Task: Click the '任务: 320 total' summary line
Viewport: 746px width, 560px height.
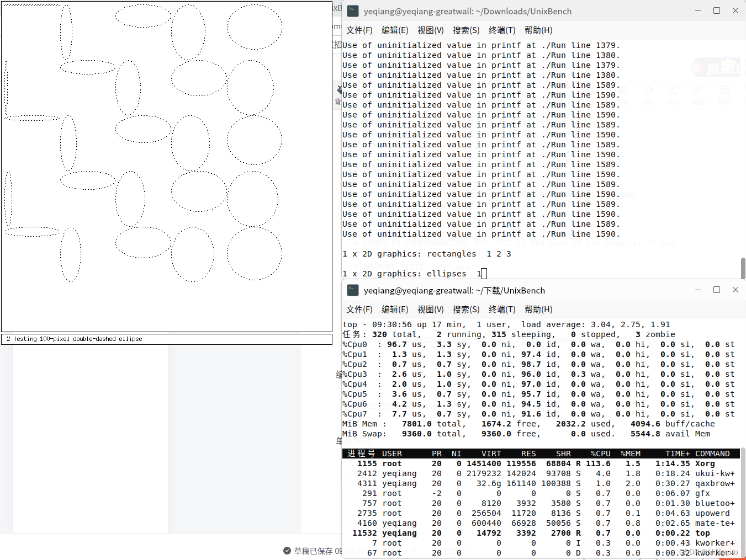Action: coord(509,334)
